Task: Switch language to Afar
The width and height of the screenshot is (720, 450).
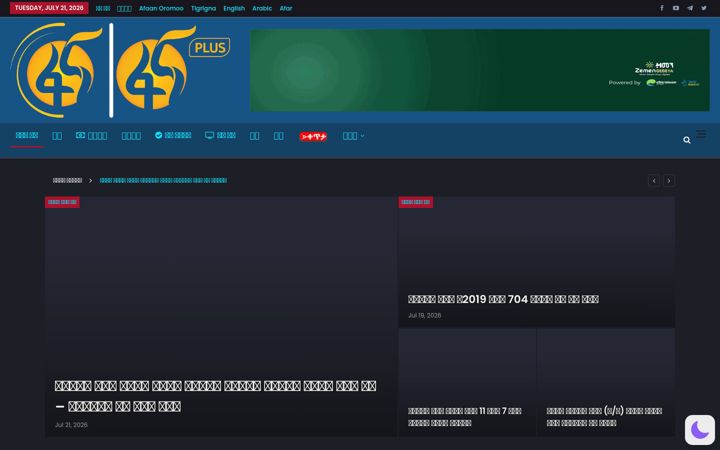Action: coord(286,8)
